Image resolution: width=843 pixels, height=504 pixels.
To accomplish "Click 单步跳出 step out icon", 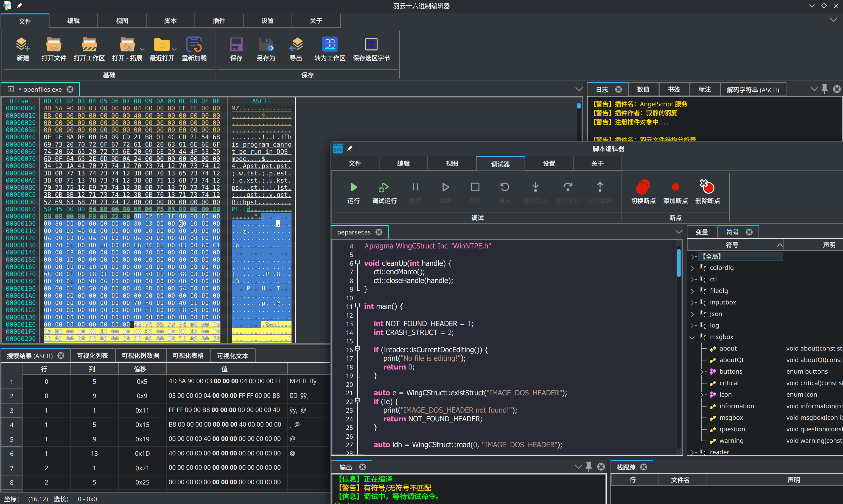I will (x=600, y=187).
